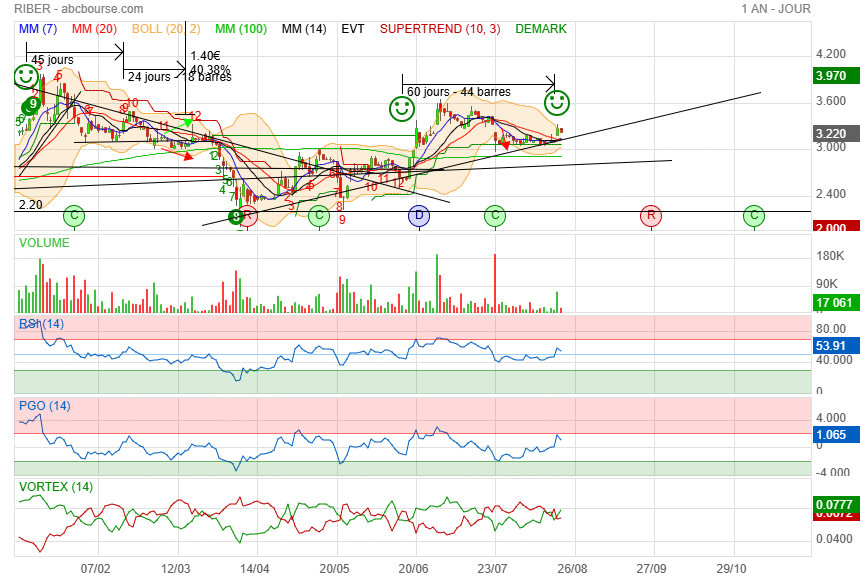This screenshot has width=860, height=579.
Task: Toggle the MM (7) moving average legend
Action: [39, 29]
